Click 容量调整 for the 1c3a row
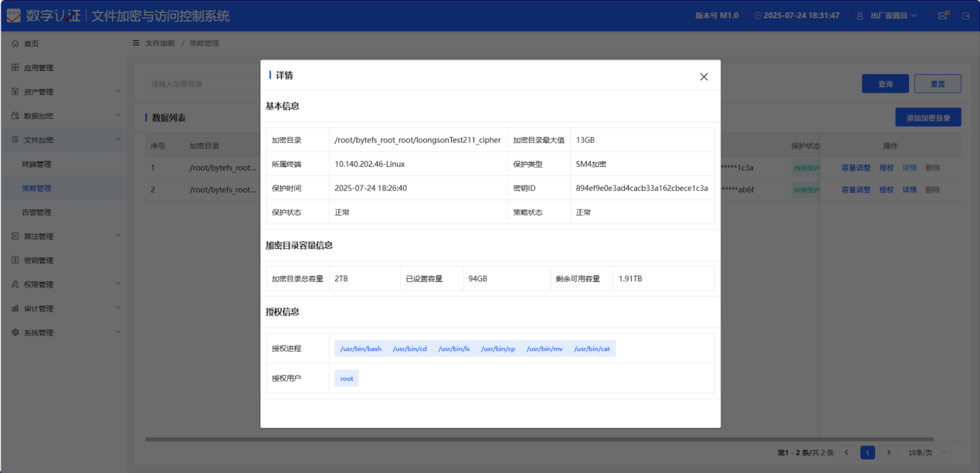This screenshot has width=980, height=473. pyautogui.click(x=856, y=168)
